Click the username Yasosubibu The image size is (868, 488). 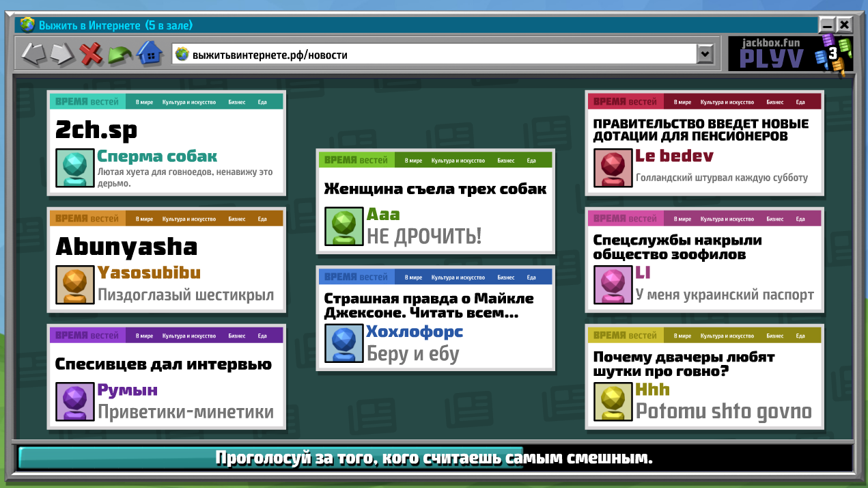point(149,273)
